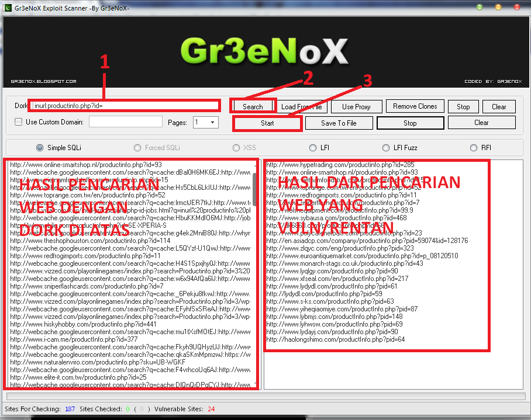
Task: Select the Forced SQLi radio option
Action: point(137,148)
